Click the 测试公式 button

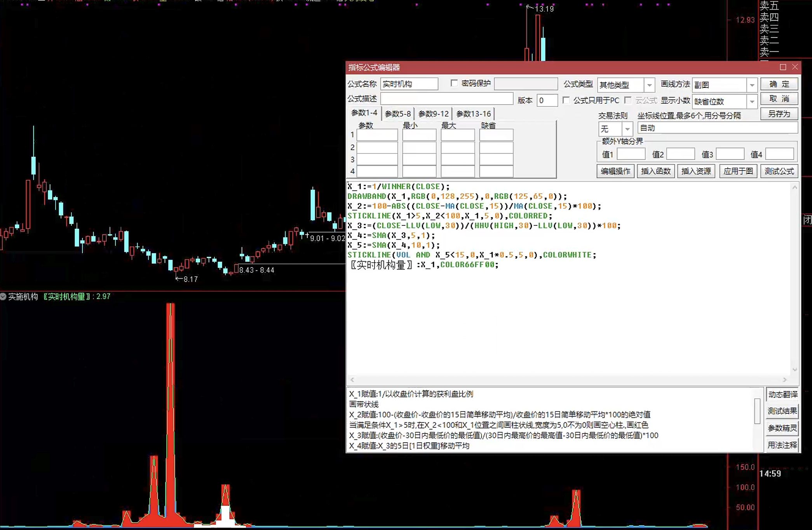[x=779, y=171]
